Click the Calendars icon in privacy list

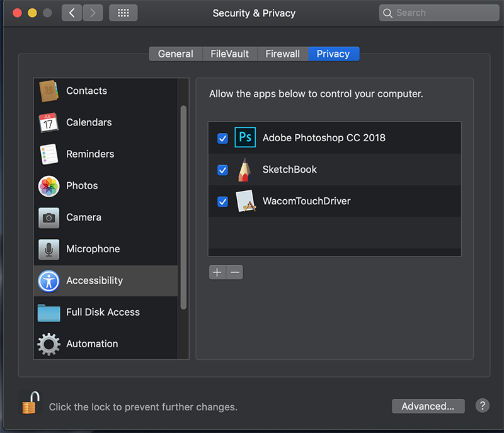coord(49,122)
